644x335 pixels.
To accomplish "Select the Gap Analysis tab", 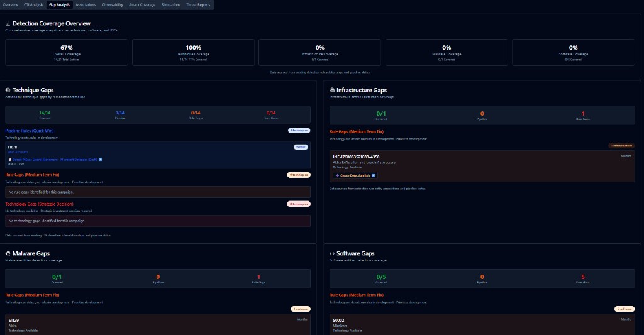I will pos(59,5).
